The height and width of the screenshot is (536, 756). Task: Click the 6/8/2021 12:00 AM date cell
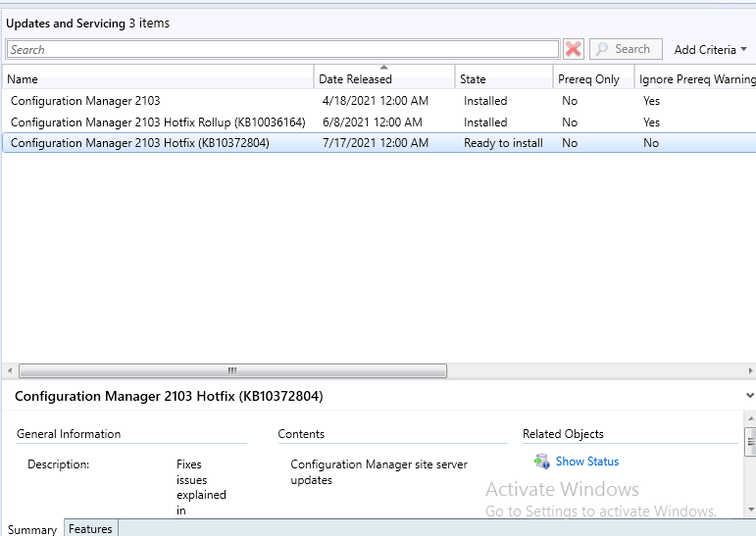tap(373, 122)
